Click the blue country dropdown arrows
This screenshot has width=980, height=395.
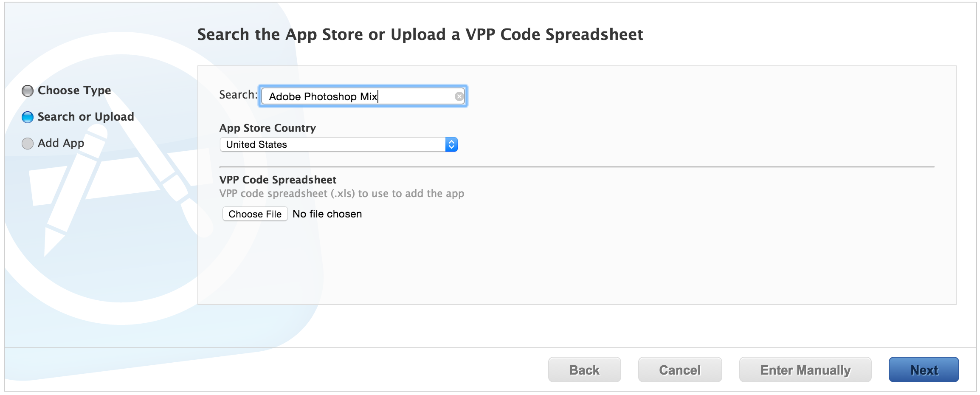(x=451, y=144)
